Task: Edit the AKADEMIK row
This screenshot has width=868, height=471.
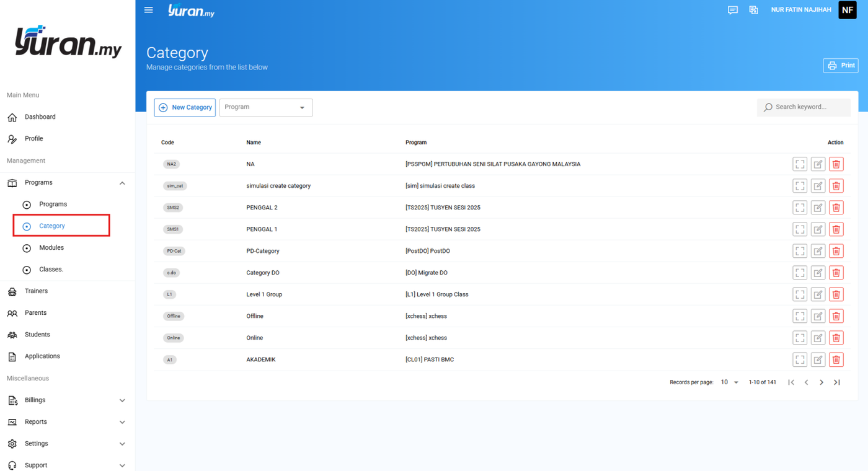Action: coord(818,359)
